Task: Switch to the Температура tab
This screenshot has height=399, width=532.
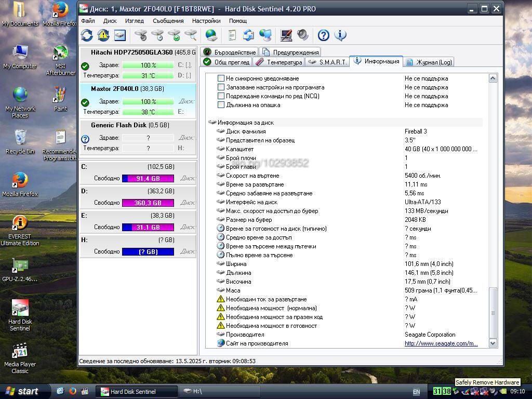Action: coord(279,62)
